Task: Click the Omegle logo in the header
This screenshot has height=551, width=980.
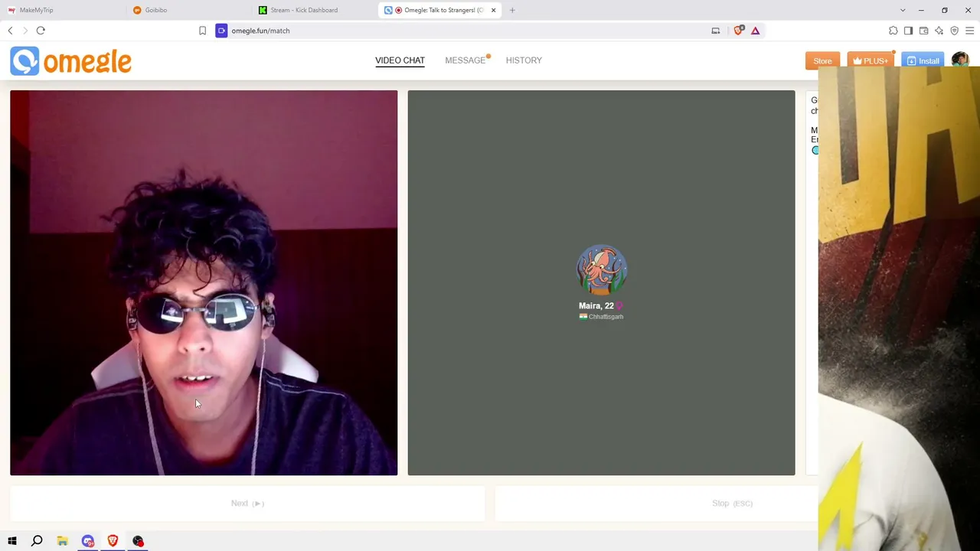Action: click(70, 61)
